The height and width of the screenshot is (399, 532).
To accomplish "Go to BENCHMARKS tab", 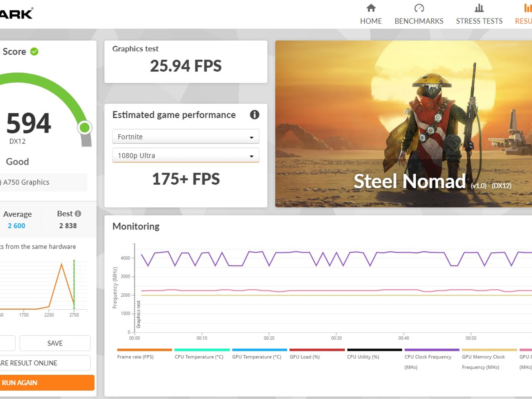I will pos(419,21).
